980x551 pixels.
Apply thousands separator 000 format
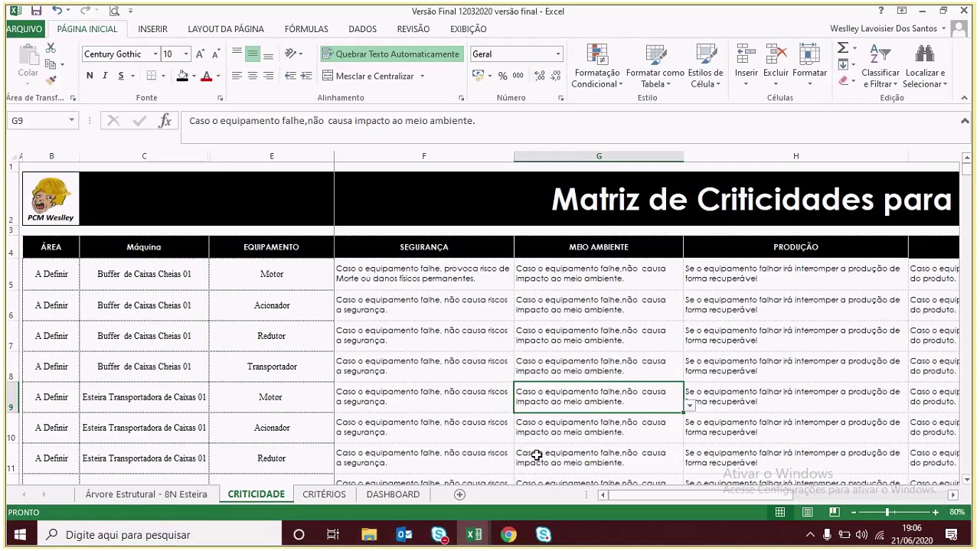[518, 76]
